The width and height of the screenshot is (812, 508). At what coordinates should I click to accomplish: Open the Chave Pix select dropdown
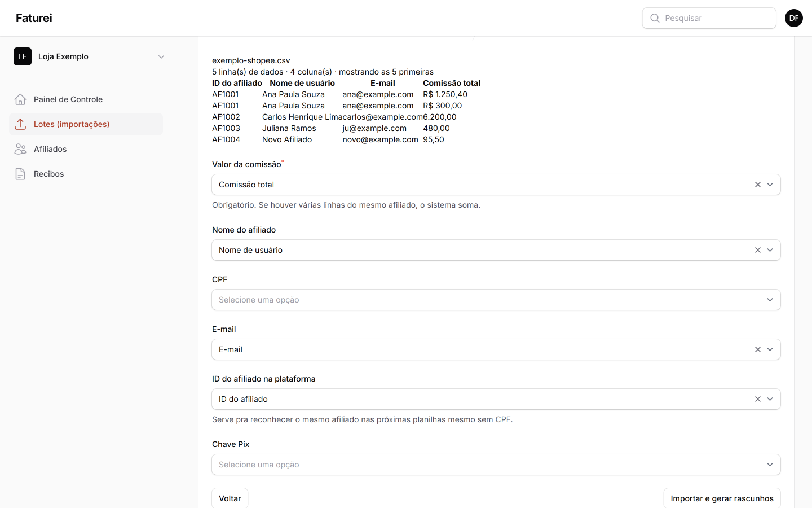pos(496,465)
